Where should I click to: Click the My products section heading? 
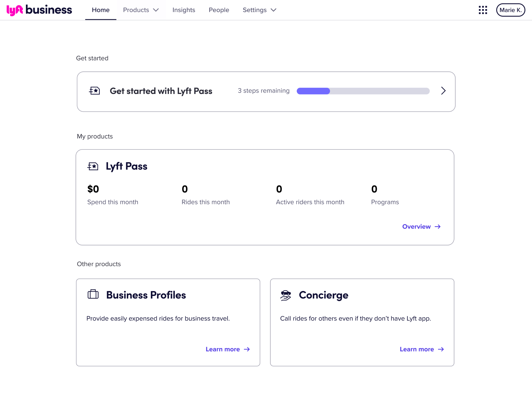click(95, 136)
